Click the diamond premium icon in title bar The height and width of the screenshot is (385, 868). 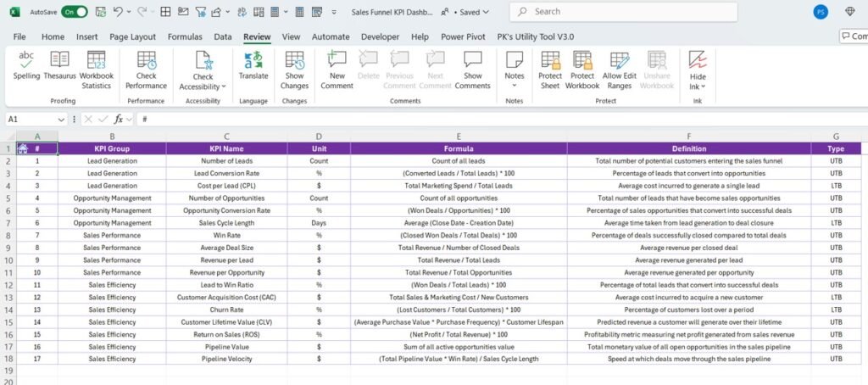point(851,12)
